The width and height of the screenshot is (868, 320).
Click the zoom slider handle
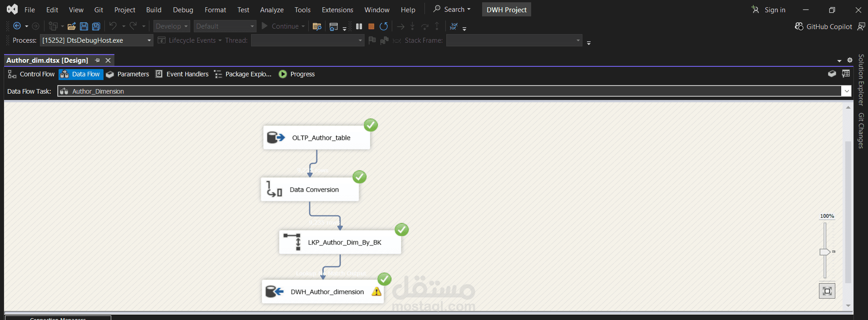pyautogui.click(x=825, y=252)
